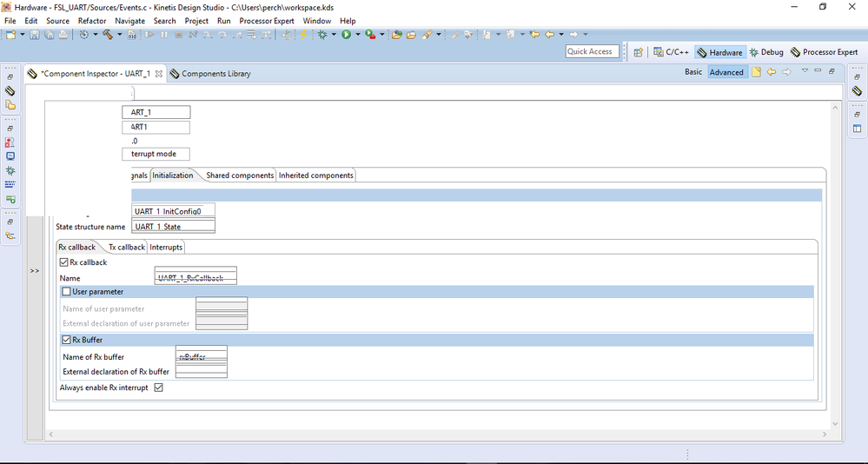This screenshot has width=868, height=464.
Task: Click the Open Perspective icon
Action: [x=639, y=52]
